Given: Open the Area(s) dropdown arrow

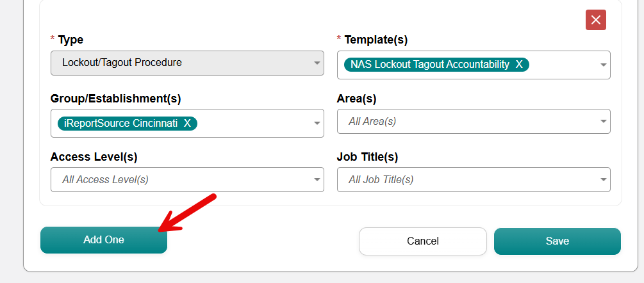Looking at the screenshot, I should (x=604, y=122).
